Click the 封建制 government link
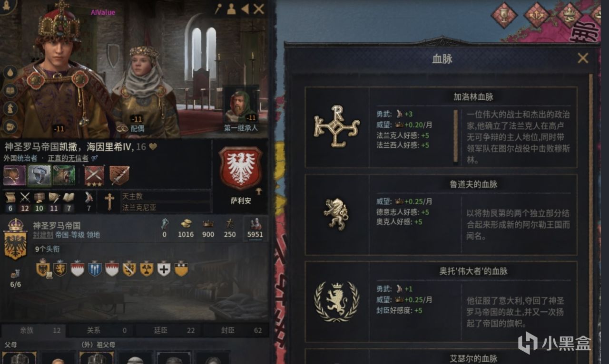 (x=43, y=235)
